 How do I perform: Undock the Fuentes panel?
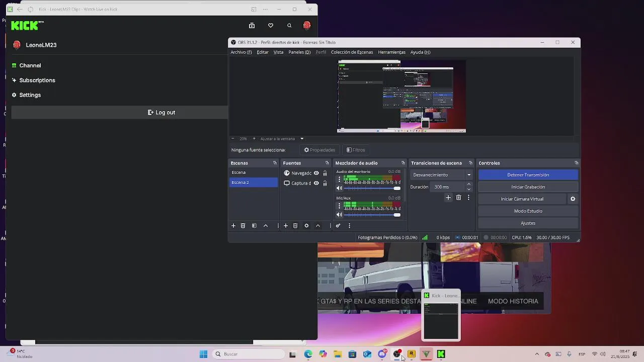[x=327, y=163]
